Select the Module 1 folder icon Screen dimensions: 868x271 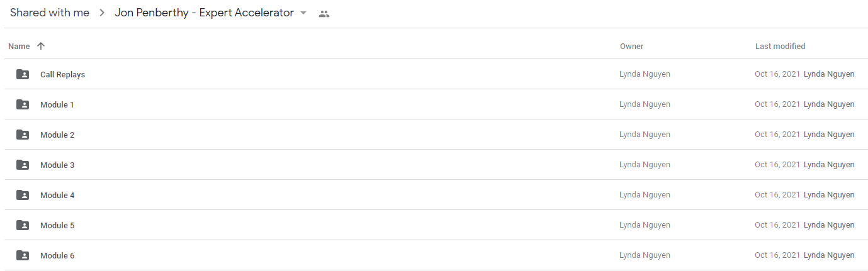click(x=23, y=104)
